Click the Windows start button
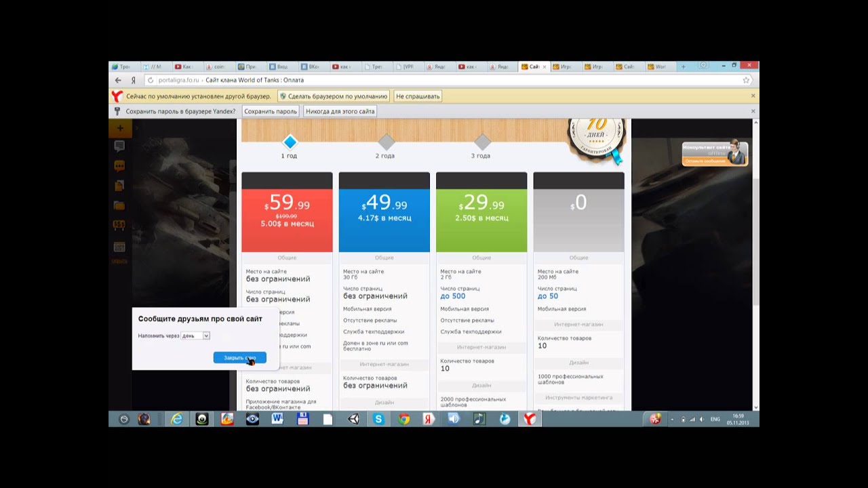This screenshot has width=868, height=488. (x=123, y=419)
